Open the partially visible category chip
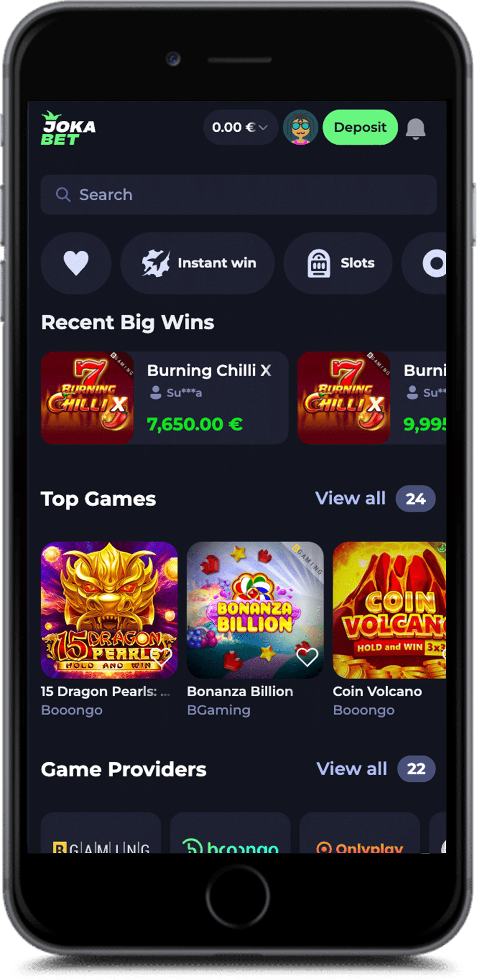The height and width of the screenshot is (980, 477). [x=425, y=263]
